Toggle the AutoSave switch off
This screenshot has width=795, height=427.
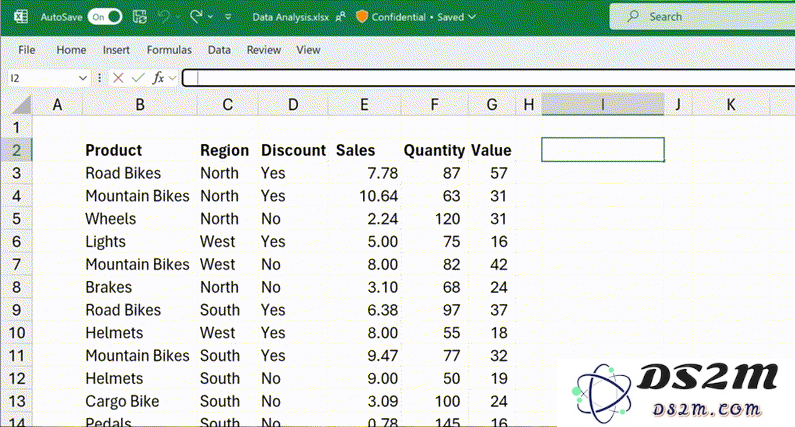pyautogui.click(x=105, y=17)
